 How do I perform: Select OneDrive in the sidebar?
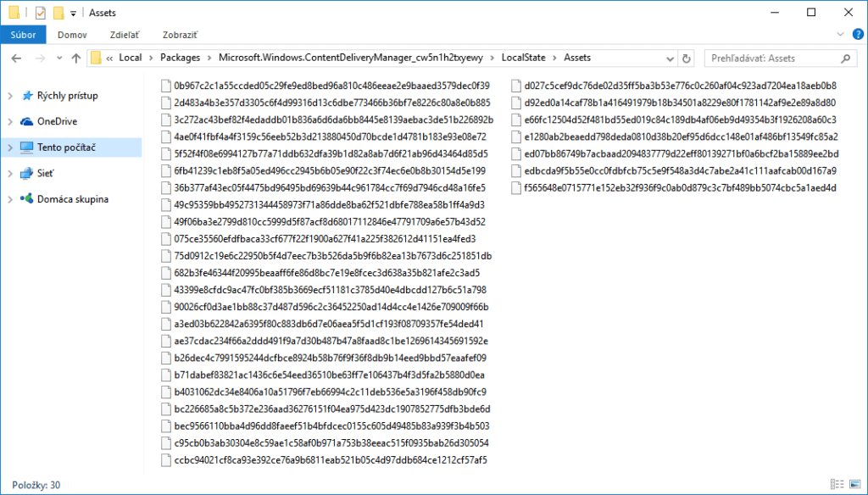point(57,121)
